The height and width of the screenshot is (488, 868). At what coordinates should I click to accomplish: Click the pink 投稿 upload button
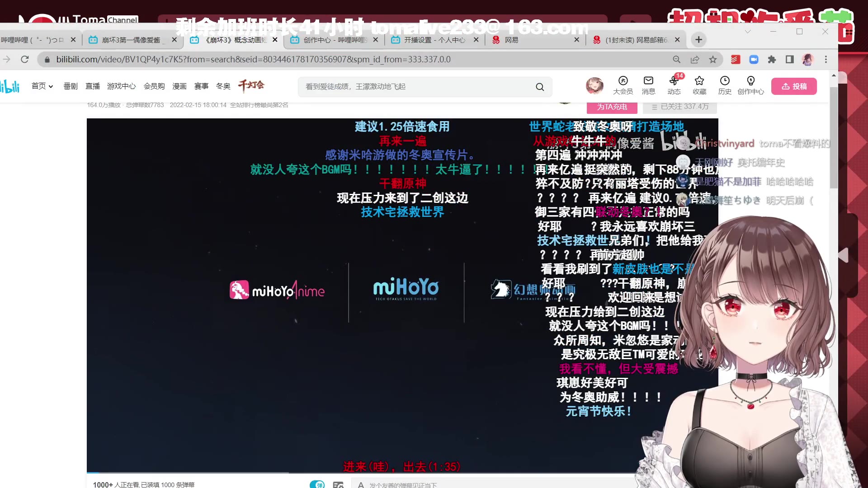pos(794,86)
